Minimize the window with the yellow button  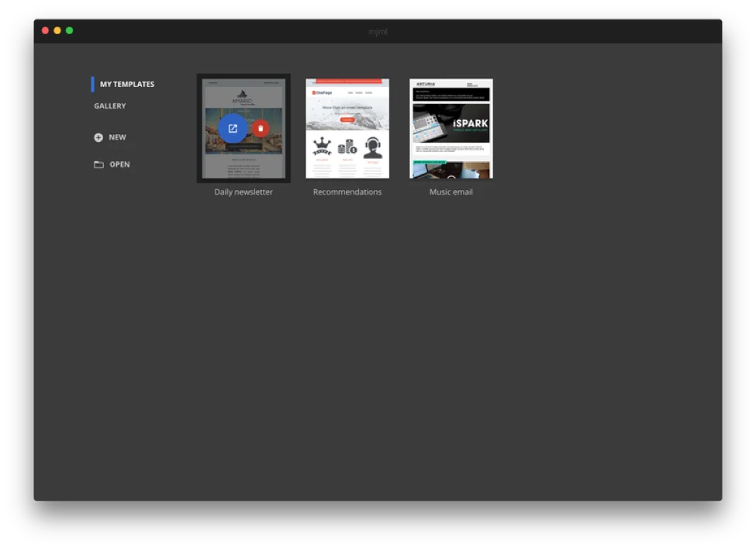pyautogui.click(x=57, y=30)
